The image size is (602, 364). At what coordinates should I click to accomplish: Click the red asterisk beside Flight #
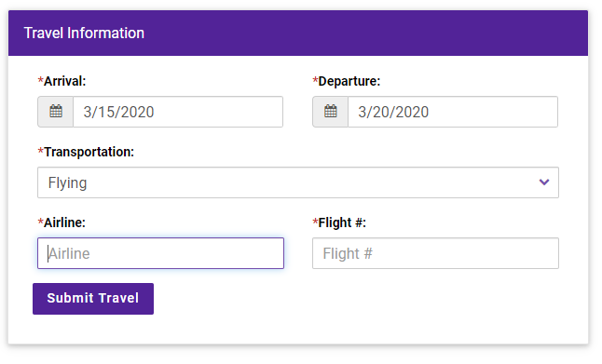[315, 221]
